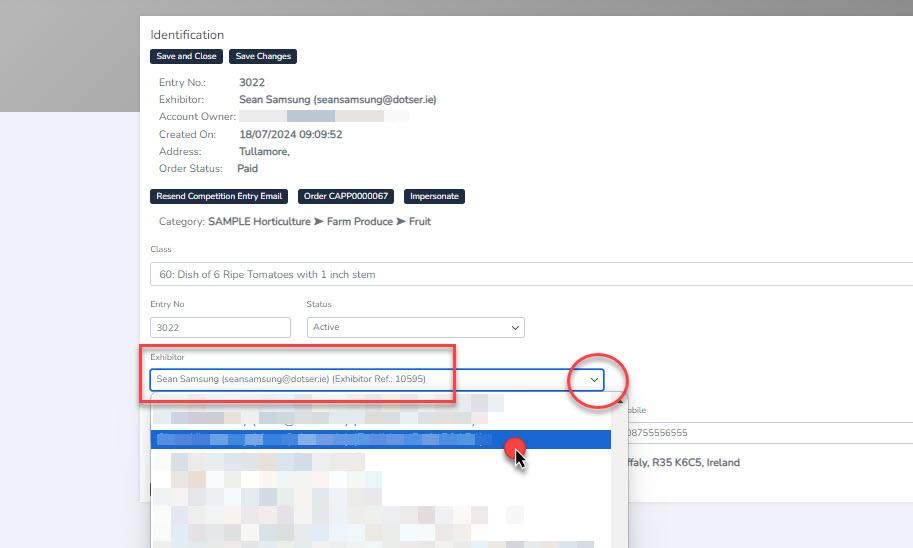Open the Status dropdown set to Active

click(415, 327)
